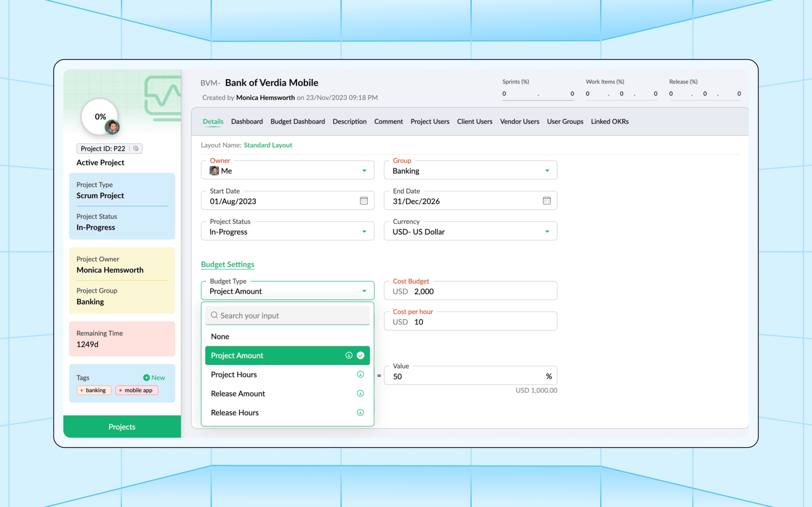Screen dimensions: 812x507
Task: Open the Standard Layout link
Action: [x=267, y=145]
